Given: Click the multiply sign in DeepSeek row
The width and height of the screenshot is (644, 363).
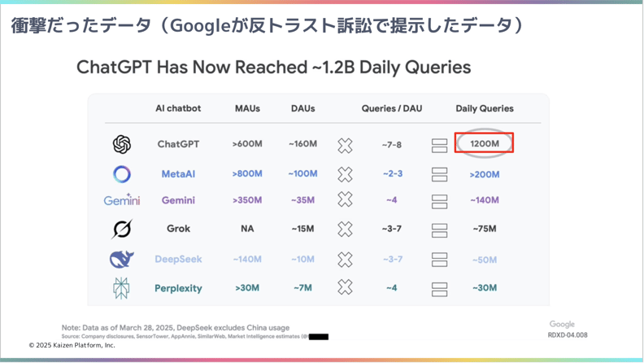Looking at the screenshot, I should pyautogui.click(x=345, y=260).
